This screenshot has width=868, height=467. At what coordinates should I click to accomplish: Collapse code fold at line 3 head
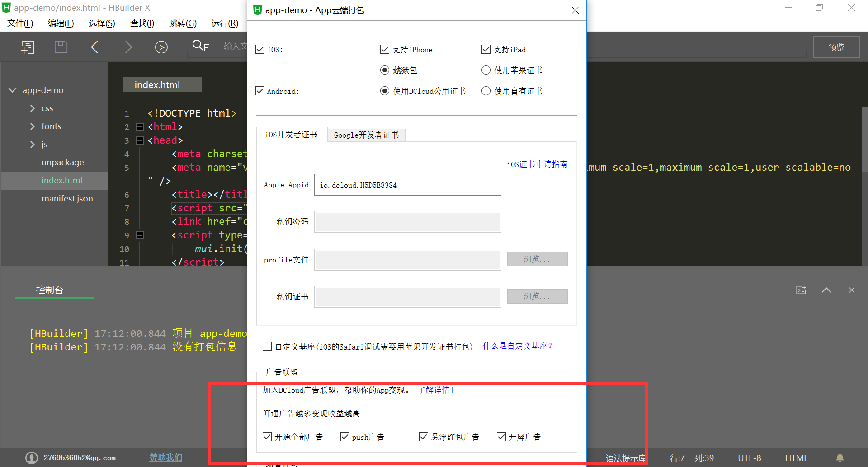point(140,140)
